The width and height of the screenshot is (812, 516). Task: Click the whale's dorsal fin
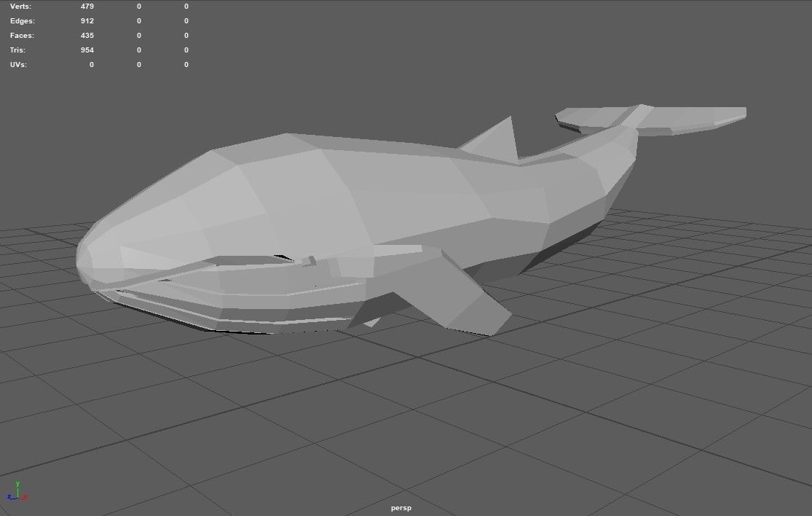pyautogui.click(x=498, y=140)
